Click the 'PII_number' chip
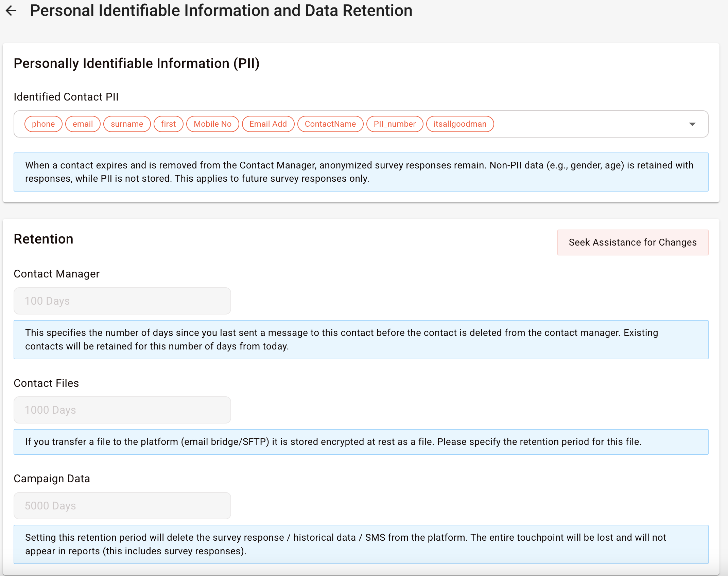 (395, 124)
